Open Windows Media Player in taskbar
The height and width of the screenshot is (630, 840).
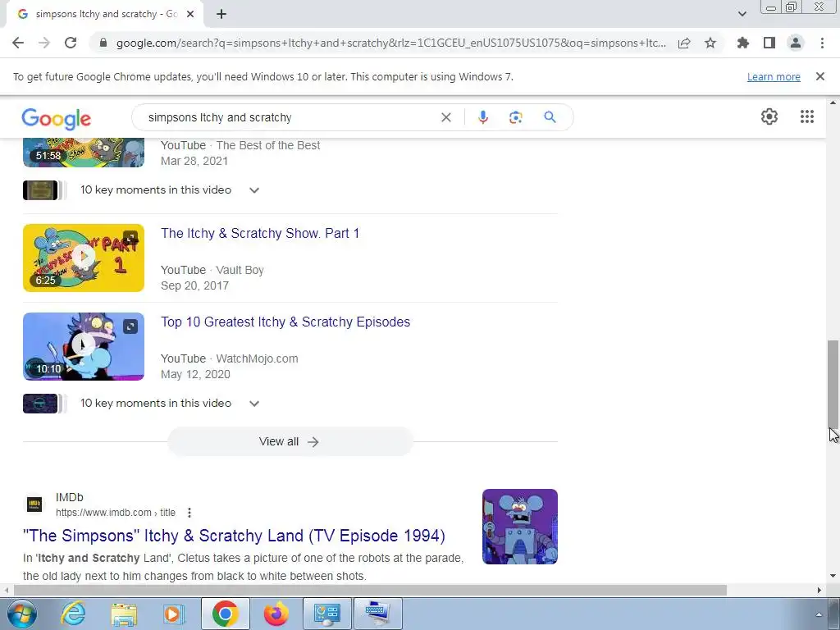tap(173, 614)
